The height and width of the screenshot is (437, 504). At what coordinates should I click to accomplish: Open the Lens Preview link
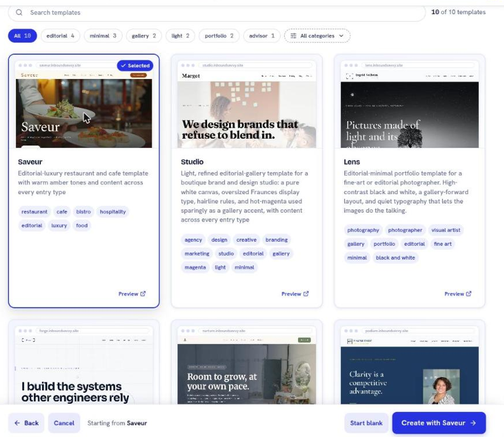pyautogui.click(x=458, y=294)
